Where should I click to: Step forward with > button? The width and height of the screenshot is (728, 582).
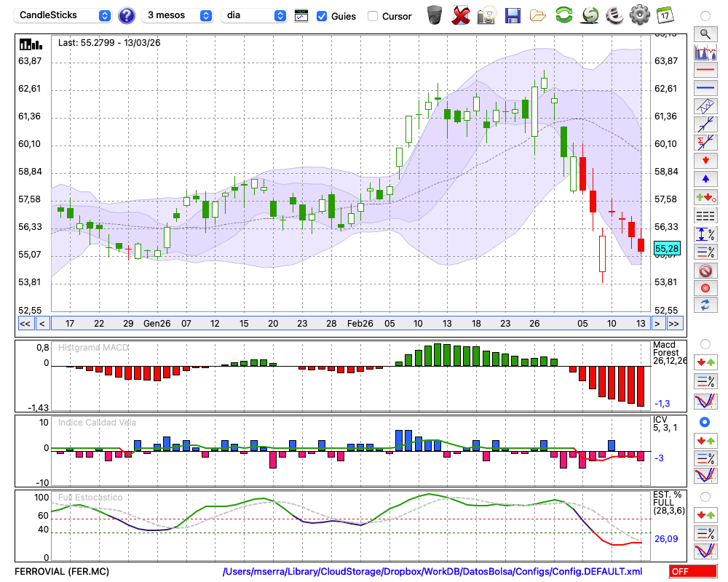pyautogui.click(x=657, y=324)
